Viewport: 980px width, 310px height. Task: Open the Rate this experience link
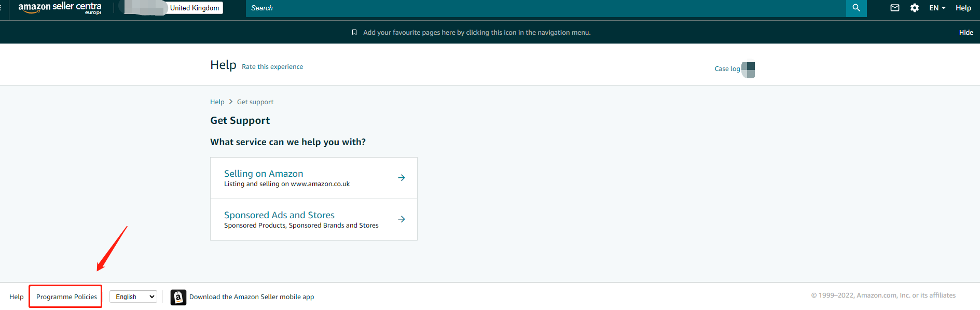pos(272,66)
